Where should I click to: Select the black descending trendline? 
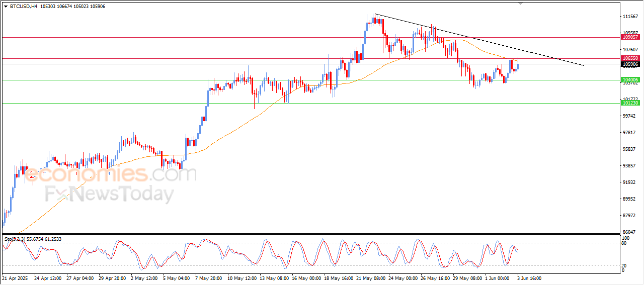pyautogui.click(x=479, y=40)
